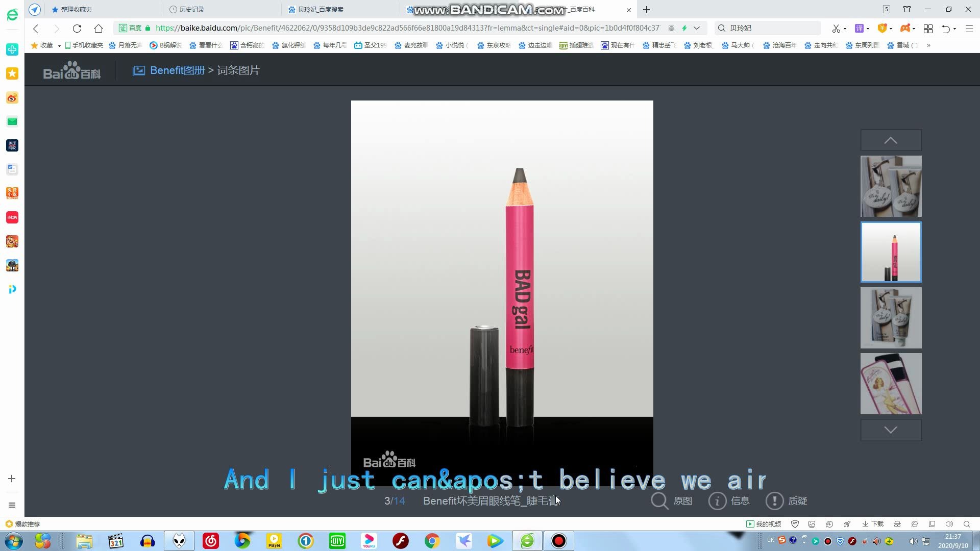Open the browser hamburger menu
This screenshot has height=551, width=980.
pyautogui.click(x=969, y=29)
